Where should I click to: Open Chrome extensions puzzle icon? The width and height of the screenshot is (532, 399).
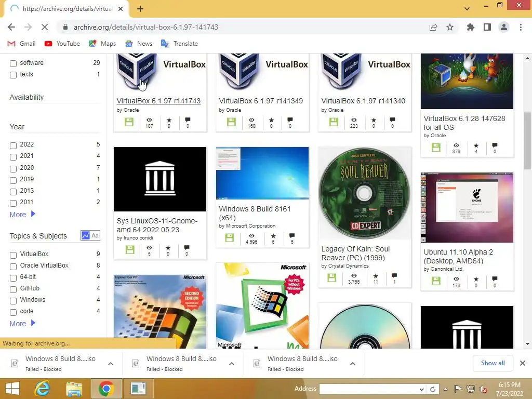click(470, 27)
